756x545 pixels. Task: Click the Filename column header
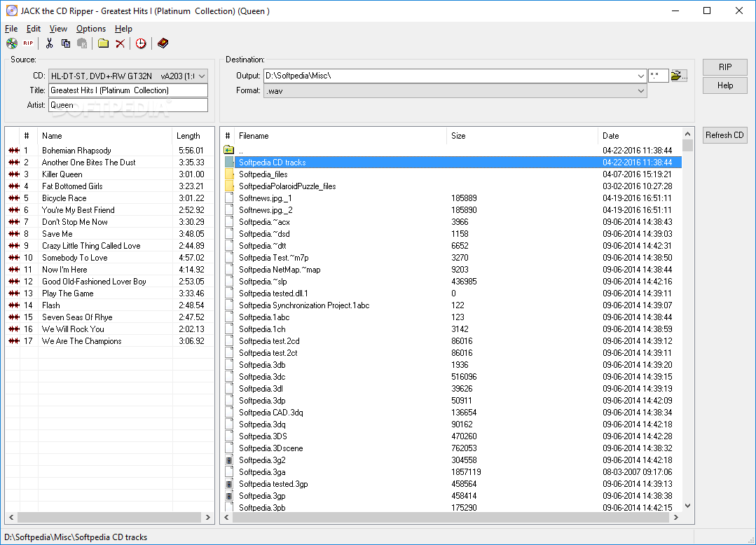pos(341,136)
